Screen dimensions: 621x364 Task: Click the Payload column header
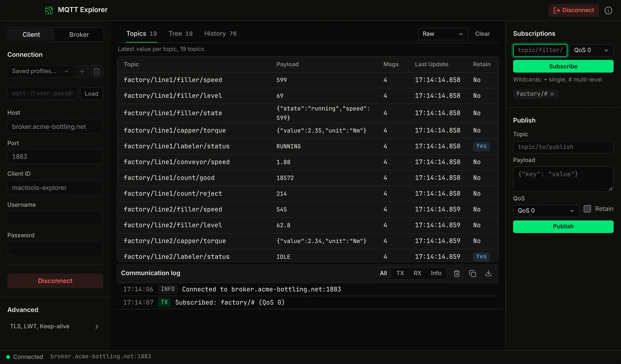pos(288,64)
